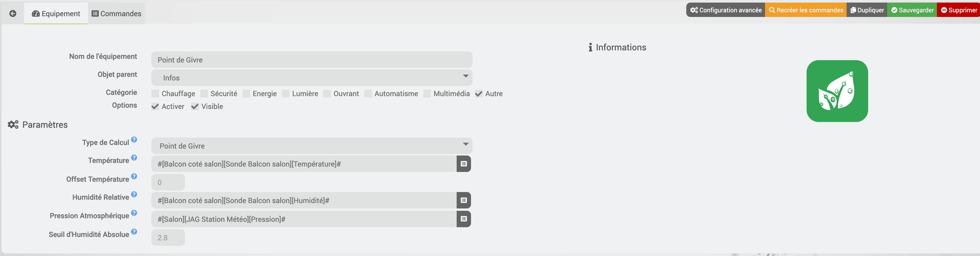The width and height of the screenshot is (980, 256).
Task: Click help icon next to Température label
Action: [x=134, y=158]
